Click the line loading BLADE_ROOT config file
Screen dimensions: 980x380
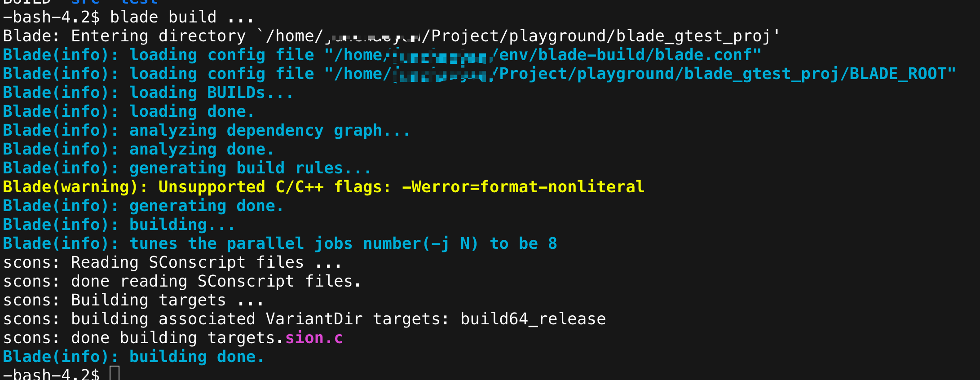click(480, 74)
